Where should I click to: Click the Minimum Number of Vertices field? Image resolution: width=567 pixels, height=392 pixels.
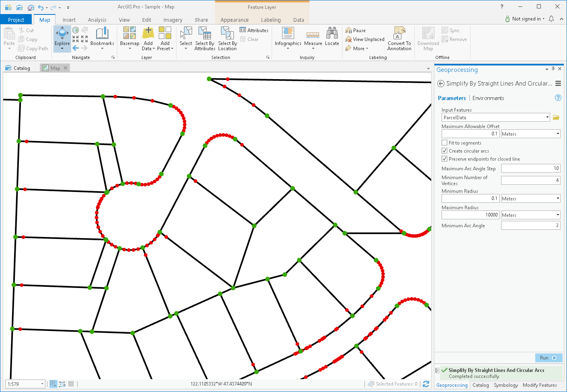point(530,180)
